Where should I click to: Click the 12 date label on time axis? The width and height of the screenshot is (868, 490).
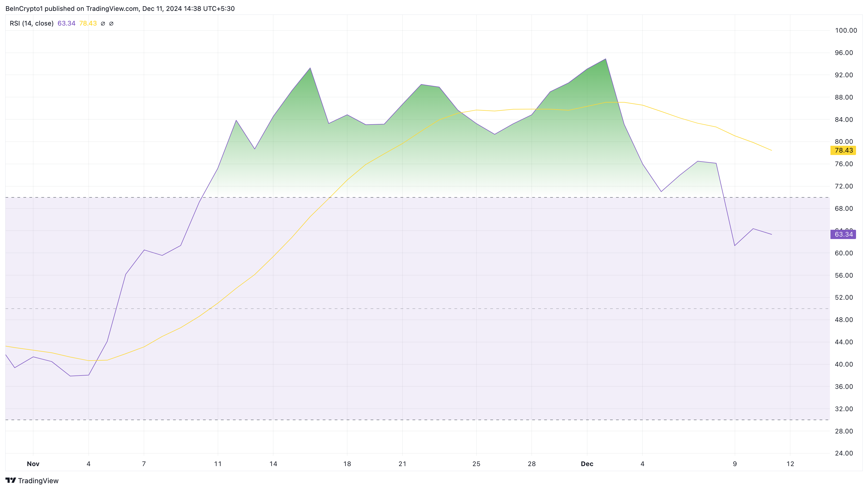[x=790, y=464]
